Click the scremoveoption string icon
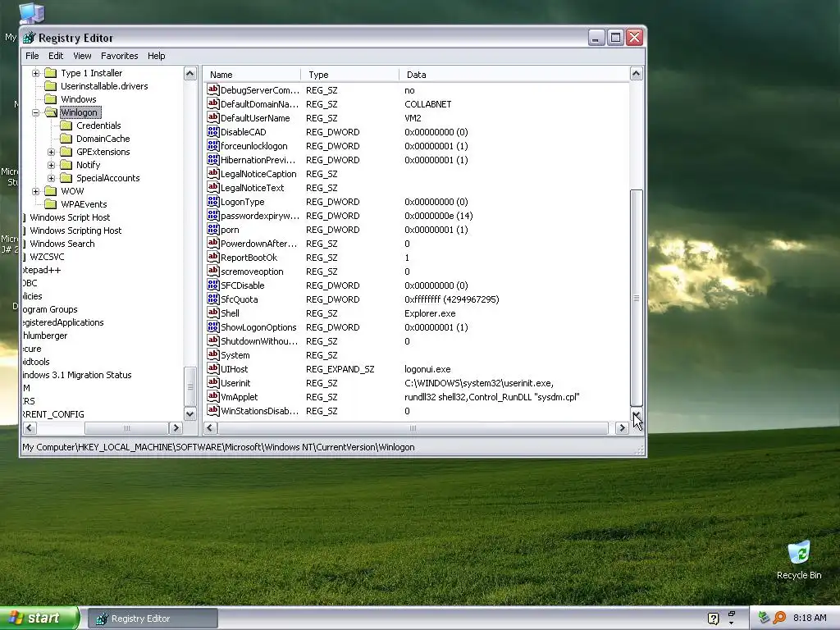This screenshot has width=840, height=630. tap(212, 271)
